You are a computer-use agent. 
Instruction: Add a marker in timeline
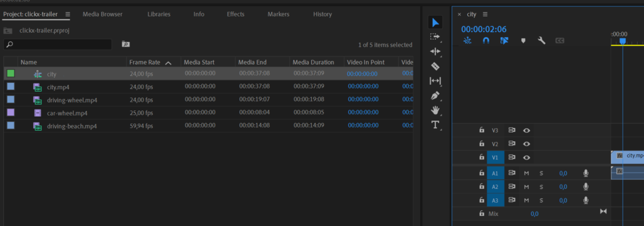point(523,41)
